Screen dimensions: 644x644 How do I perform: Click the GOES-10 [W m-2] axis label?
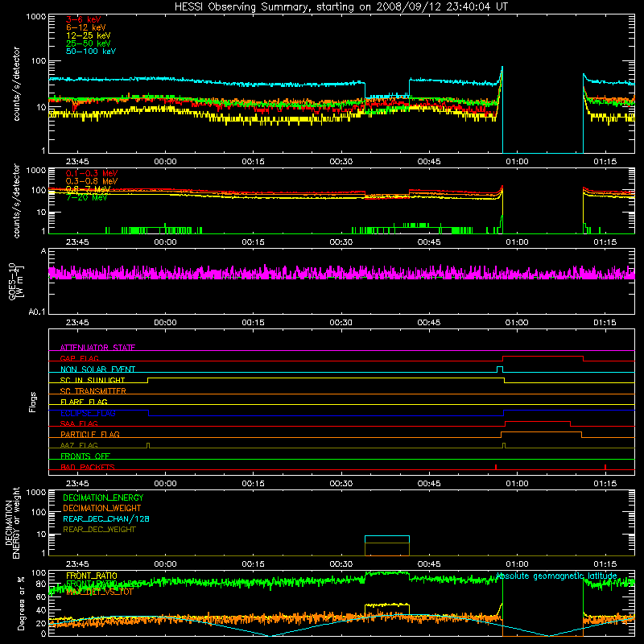click(15, 282)
